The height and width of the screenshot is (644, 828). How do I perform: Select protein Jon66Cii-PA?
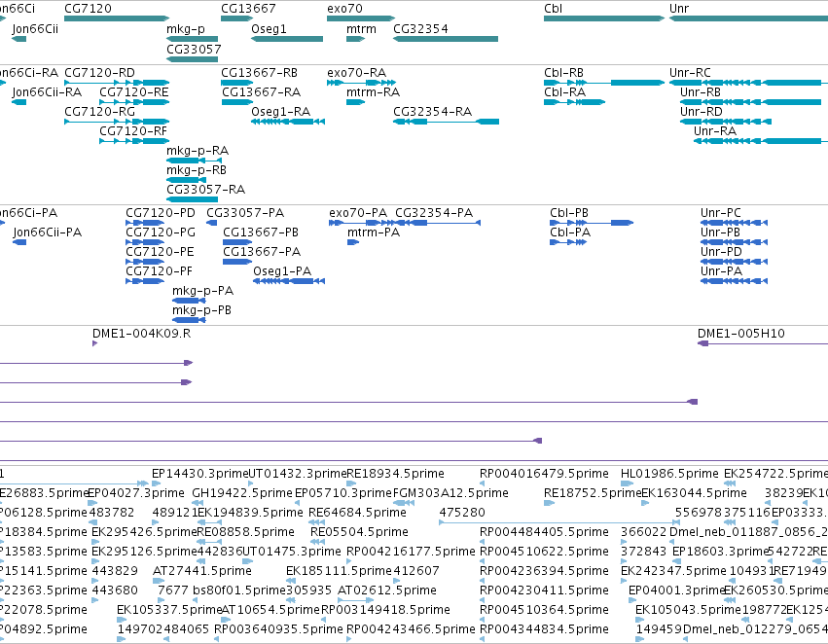coord(19,242)
